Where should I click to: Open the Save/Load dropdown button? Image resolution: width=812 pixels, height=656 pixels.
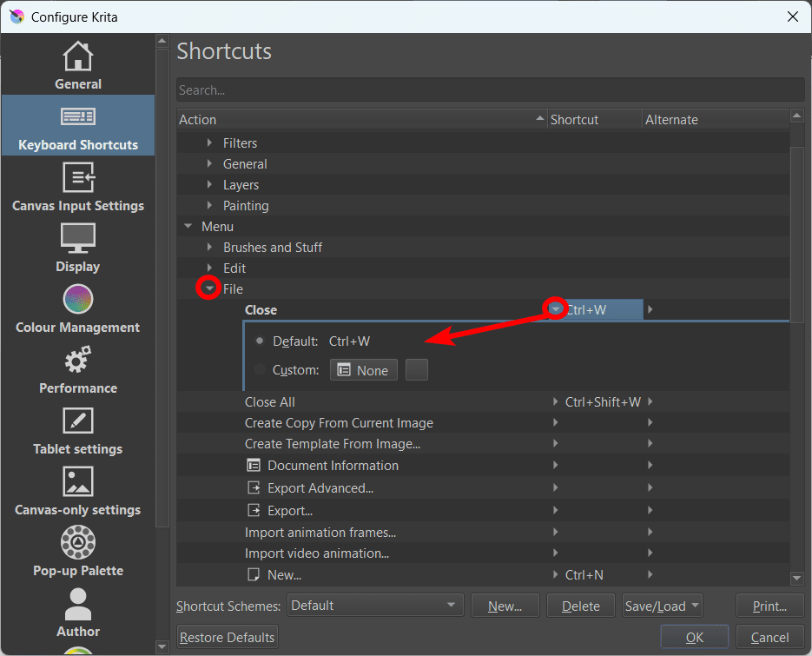tap(662, 606)
